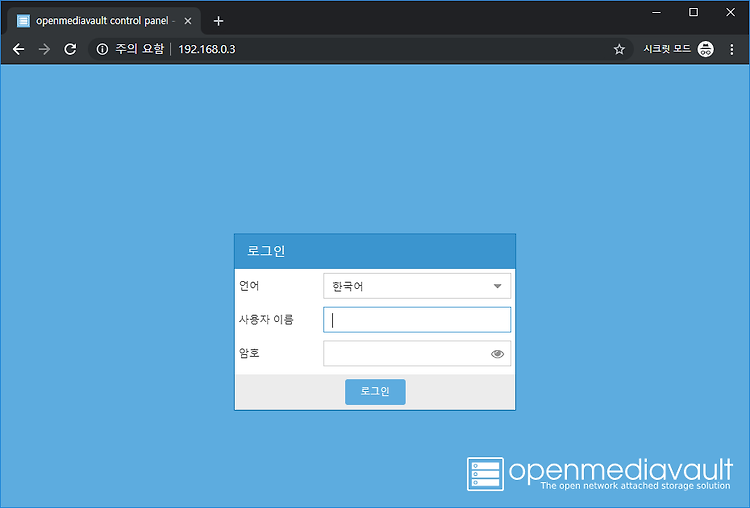Image resolution: width=750 pixels, height=508 pixels.
Task: Toggle password visibility eye icon
Action: pyautogui.click(x=497, y=354)
